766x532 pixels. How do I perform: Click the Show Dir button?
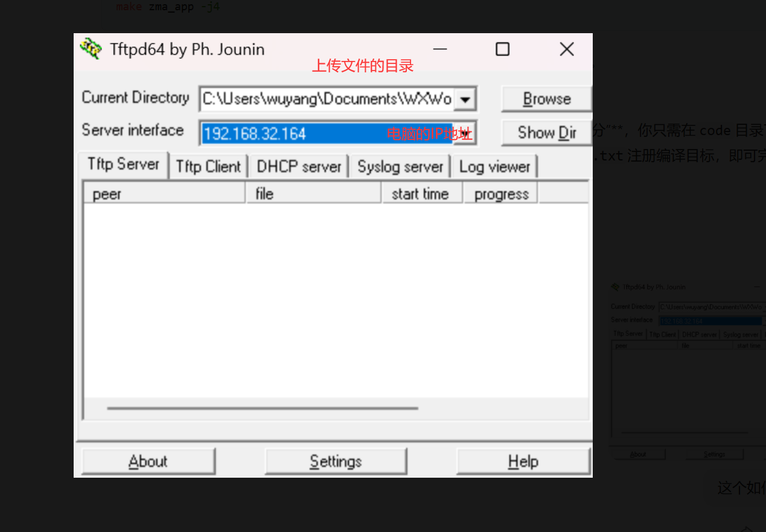pyautogui.click(x=547, y=133)
